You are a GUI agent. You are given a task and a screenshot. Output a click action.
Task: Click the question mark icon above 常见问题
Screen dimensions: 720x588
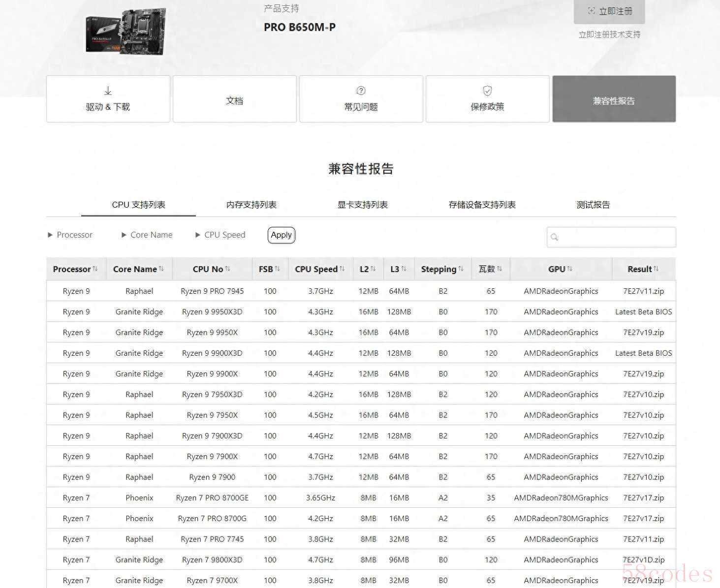(x=361, y=91)
